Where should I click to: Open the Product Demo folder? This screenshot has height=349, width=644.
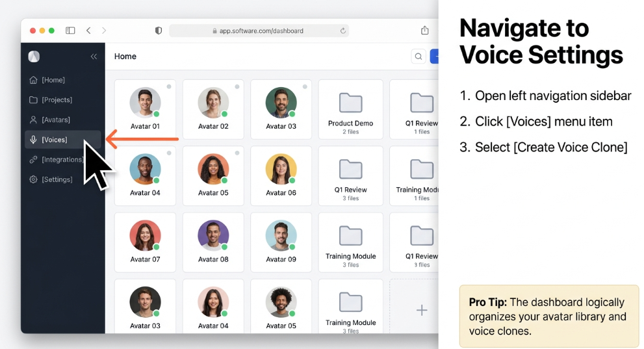pyautogui.click(x=350, y=109)
